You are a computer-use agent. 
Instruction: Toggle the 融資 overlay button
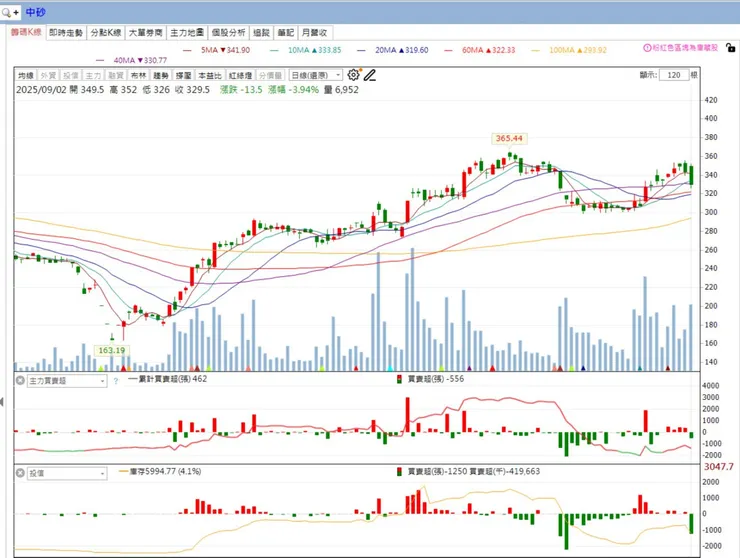coord(116,76)
